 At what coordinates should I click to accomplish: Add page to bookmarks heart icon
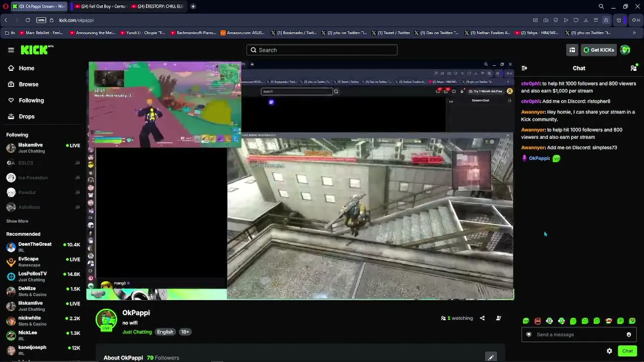pos(576,20)
